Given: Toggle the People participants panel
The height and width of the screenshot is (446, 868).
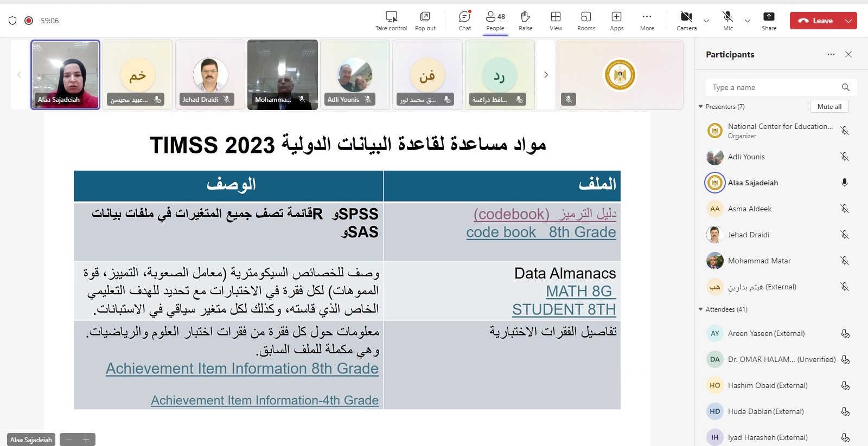Looking at the screenshot, I should [495, 21].
